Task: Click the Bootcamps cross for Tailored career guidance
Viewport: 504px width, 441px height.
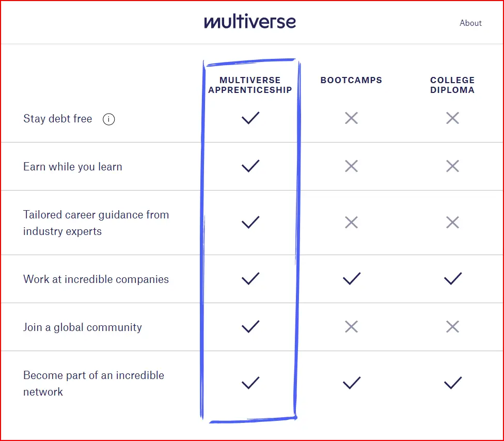Action: (351, 222)
